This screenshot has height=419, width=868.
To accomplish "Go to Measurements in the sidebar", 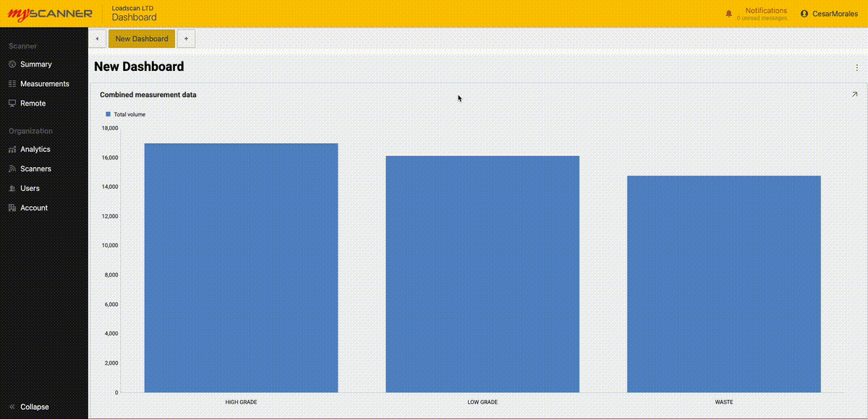I will pyautogui.click(x=45, y=84).
